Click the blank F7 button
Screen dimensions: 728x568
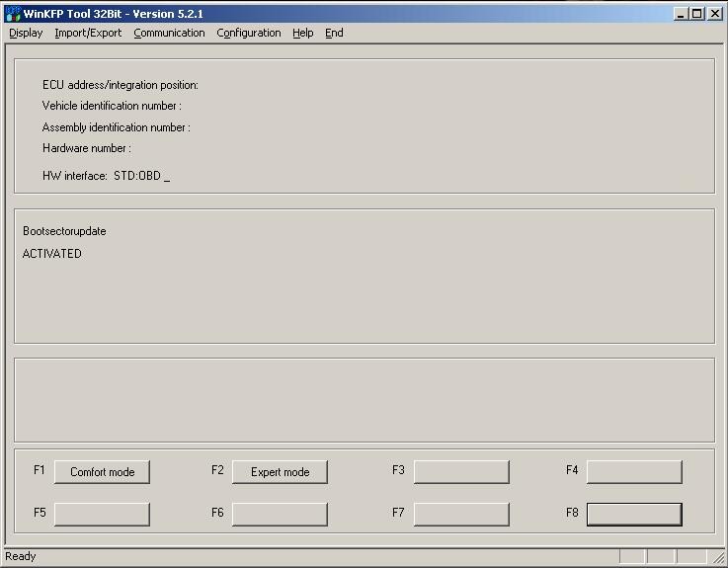461,514
